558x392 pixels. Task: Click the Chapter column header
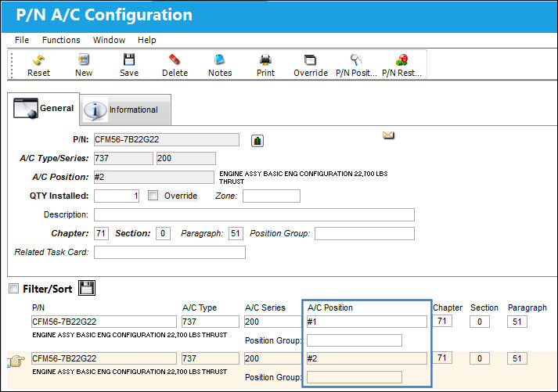click(448, 307)
